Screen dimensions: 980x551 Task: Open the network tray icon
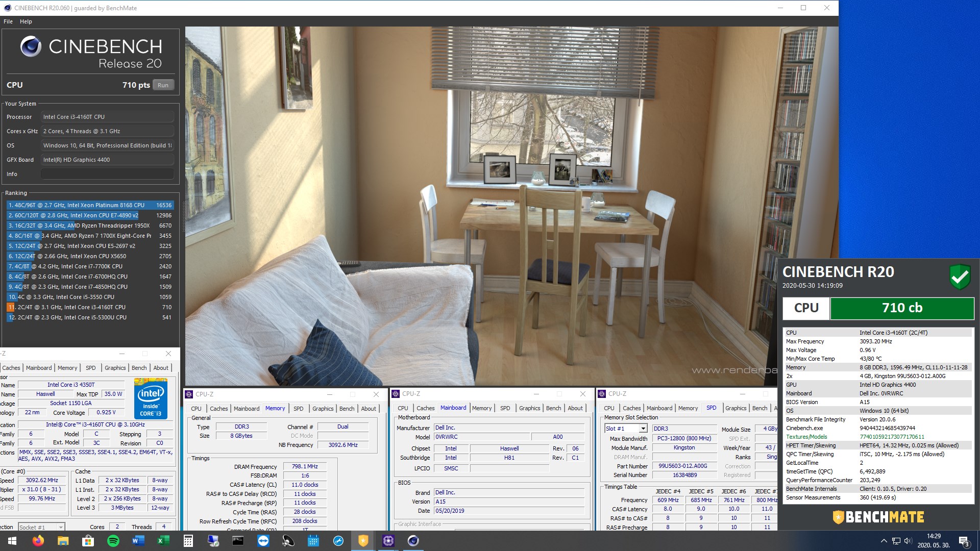point(896,541)
